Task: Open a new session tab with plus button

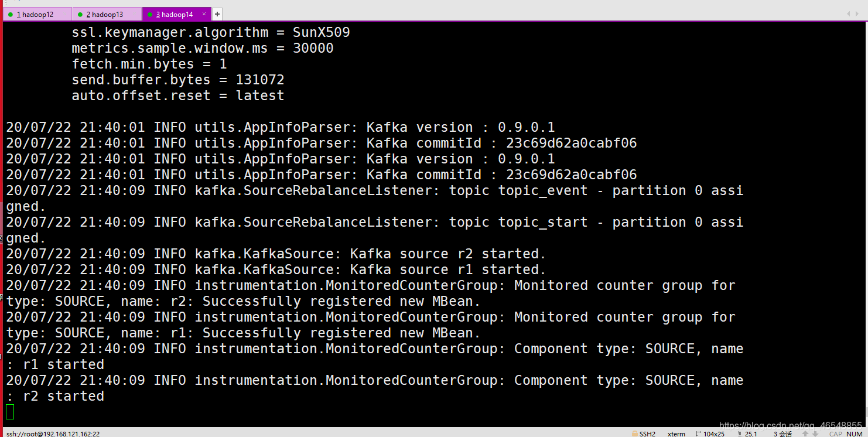Action: pos(217,14)
